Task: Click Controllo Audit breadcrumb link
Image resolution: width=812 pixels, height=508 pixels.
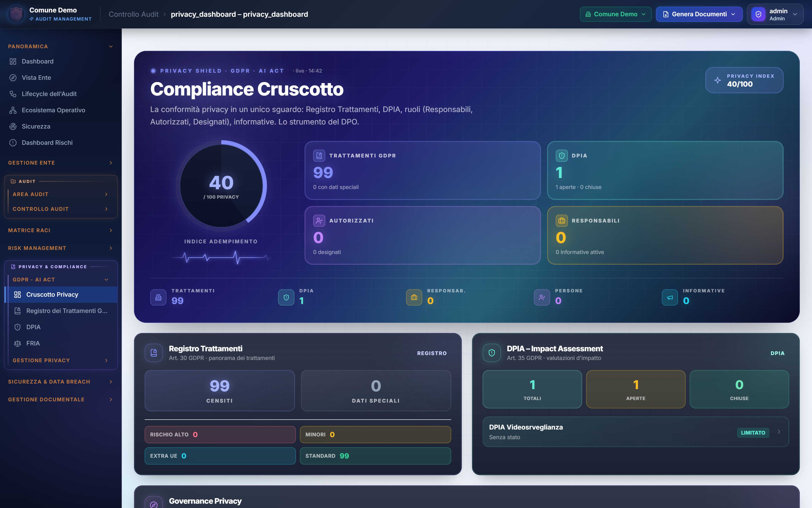Action: coord(133,14)
